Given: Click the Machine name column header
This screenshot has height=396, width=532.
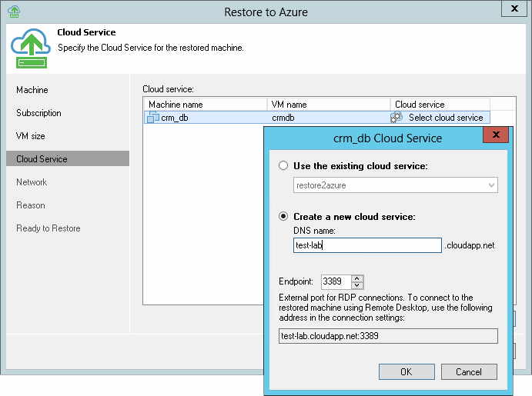Looking at the screenshot, I should 206,105.
